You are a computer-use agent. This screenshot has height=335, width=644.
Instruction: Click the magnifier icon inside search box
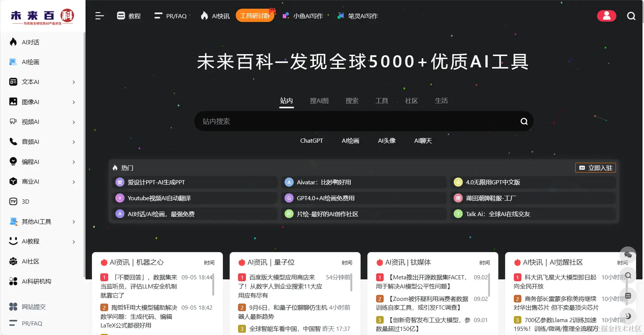524,122
